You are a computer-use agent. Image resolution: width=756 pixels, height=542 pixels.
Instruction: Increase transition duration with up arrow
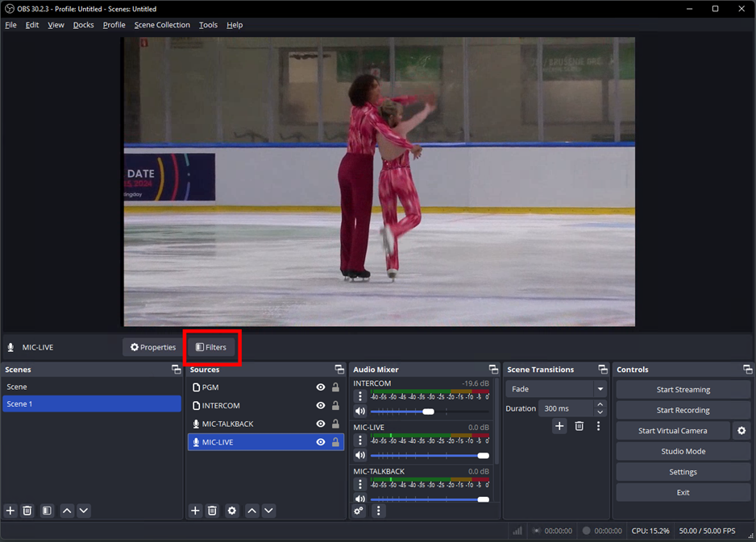click(x=600, y=404)
